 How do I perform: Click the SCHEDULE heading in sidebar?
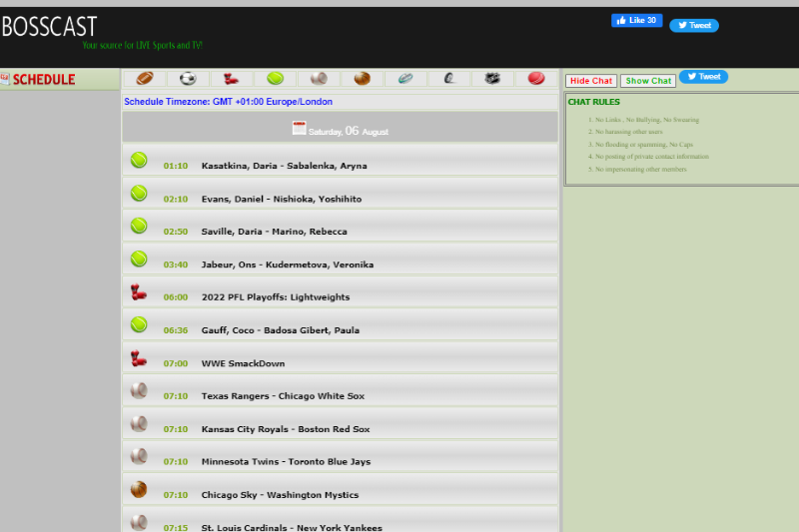44,80
